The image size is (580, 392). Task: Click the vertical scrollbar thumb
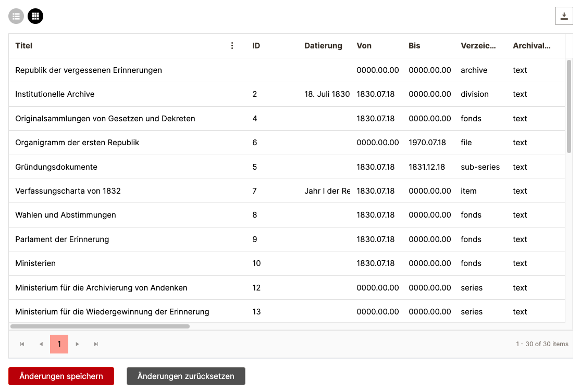[569, 107]
